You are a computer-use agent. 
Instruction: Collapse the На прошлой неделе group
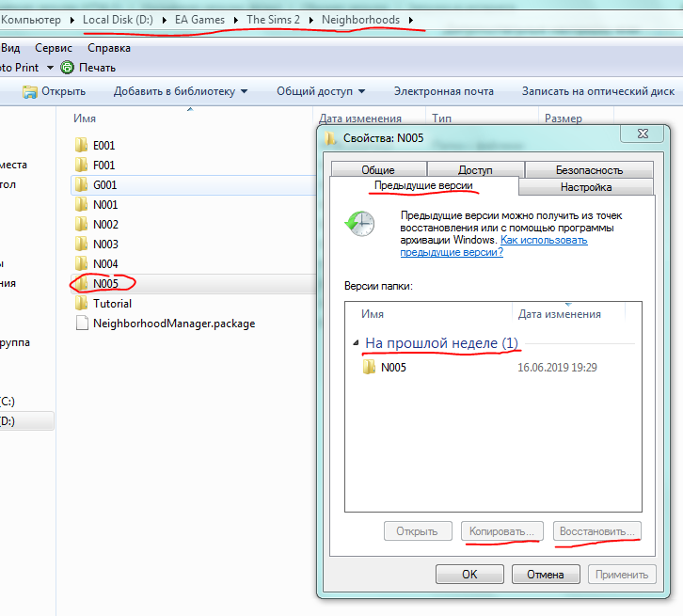coord(357,344)
